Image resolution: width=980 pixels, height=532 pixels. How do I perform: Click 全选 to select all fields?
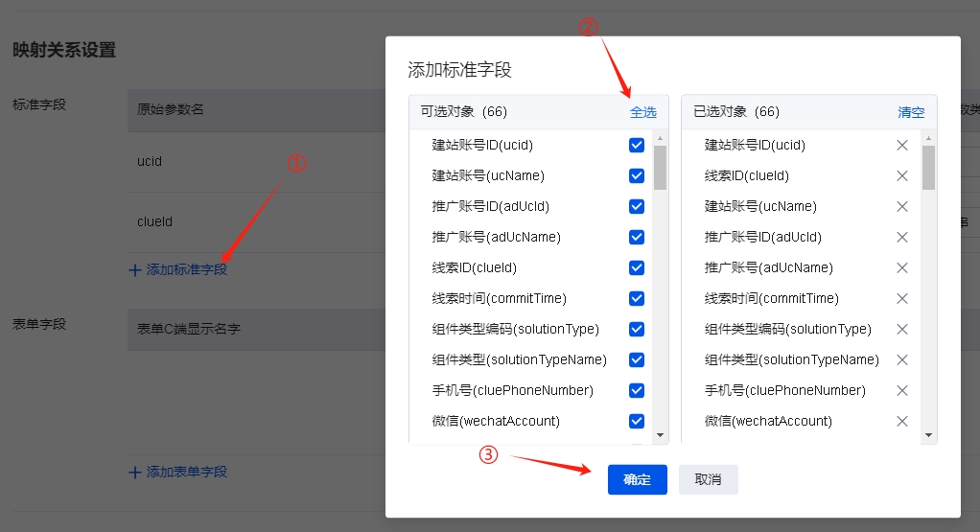point(642,112)
